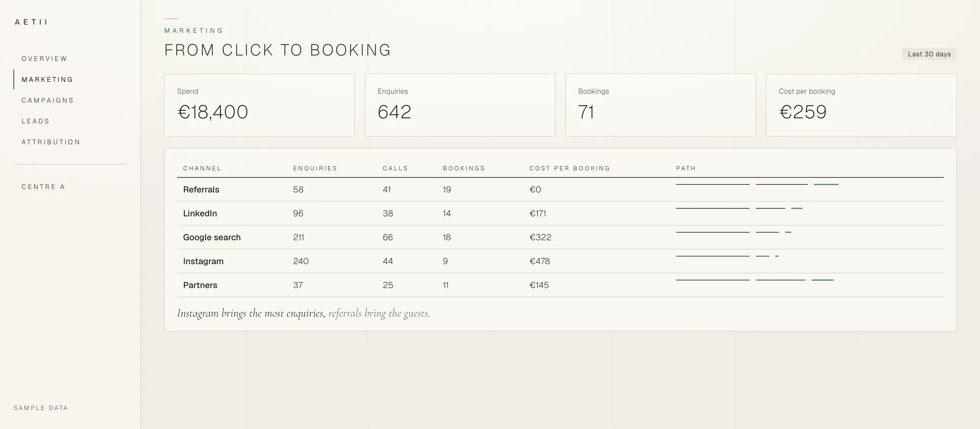Click the Enquiries 642 card
Viewport: 980px width, 429px height.
460,105
